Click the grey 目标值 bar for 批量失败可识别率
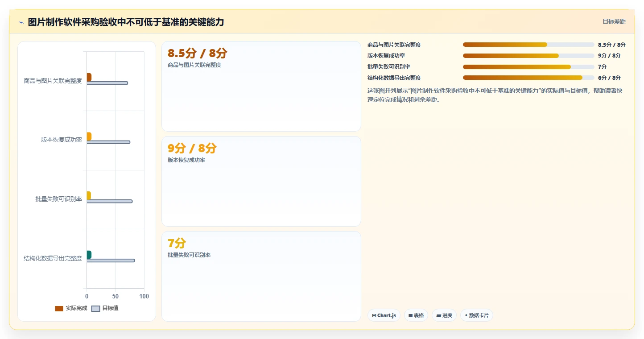This screenshot has height=339, width=644. (x=109, y=201)
